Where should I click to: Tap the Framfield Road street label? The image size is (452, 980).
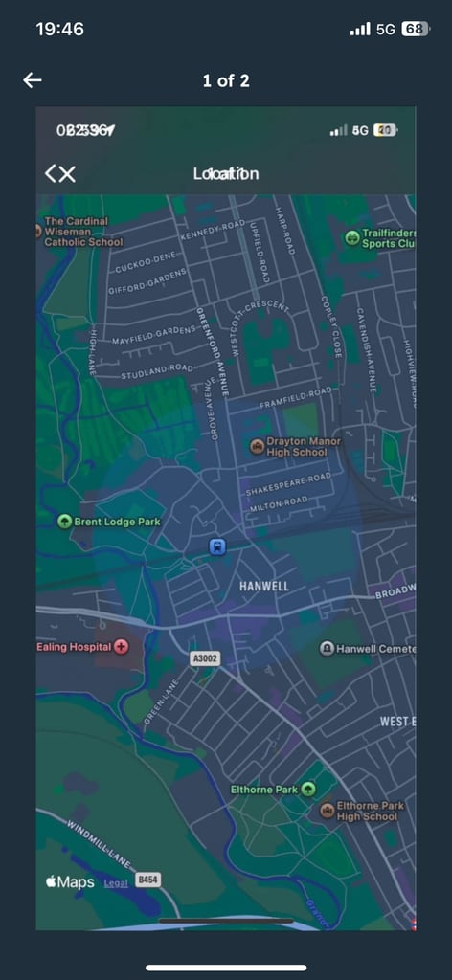(295, 397)
